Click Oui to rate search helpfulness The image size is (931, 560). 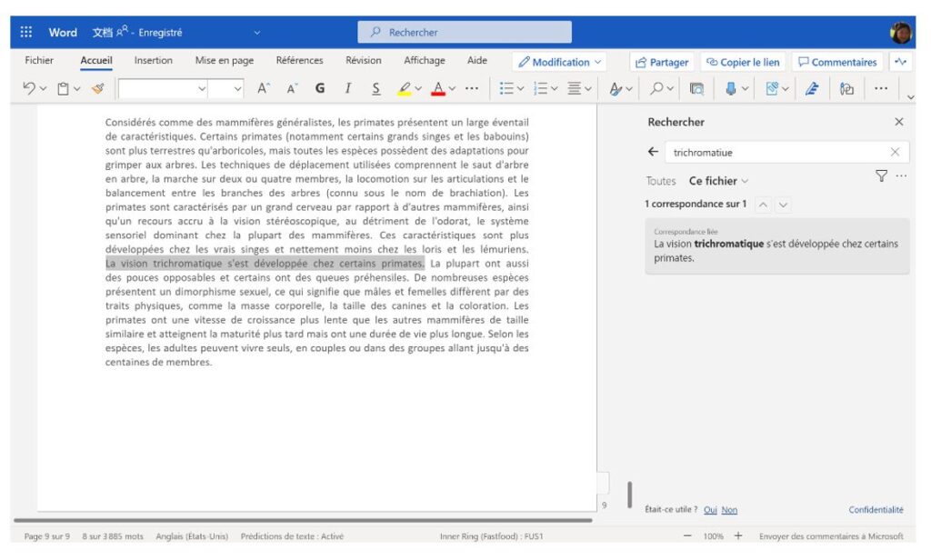click(710, 510)
